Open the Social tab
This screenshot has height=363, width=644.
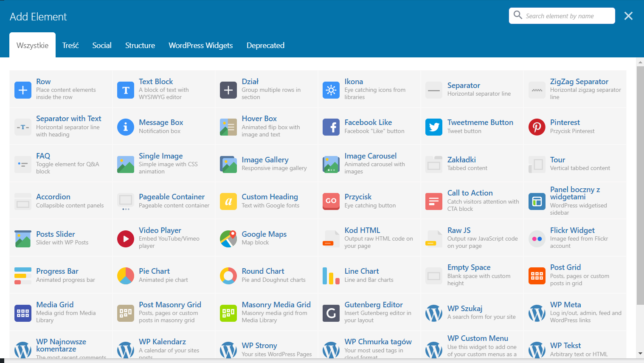click(102, 45)
